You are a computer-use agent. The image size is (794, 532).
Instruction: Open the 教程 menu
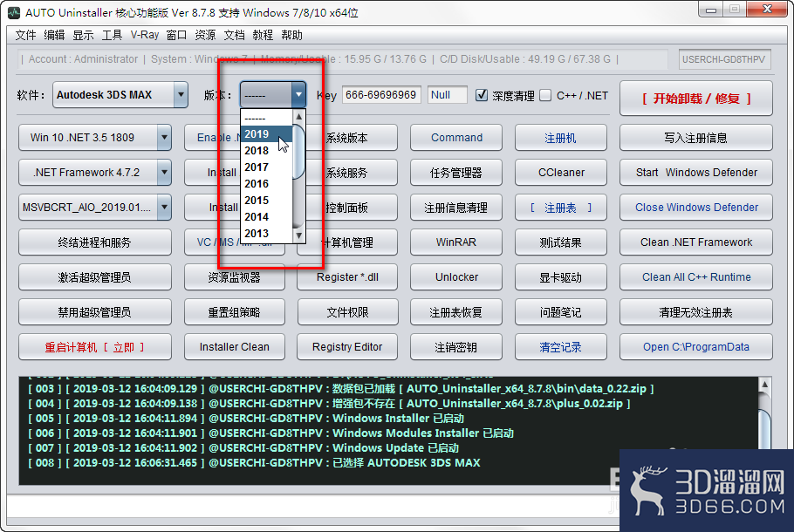(263, 35)
